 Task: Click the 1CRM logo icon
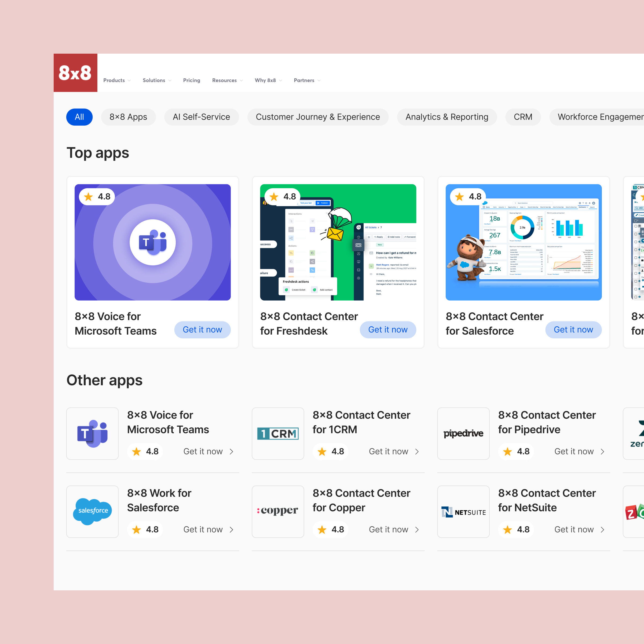click(278, 434)
